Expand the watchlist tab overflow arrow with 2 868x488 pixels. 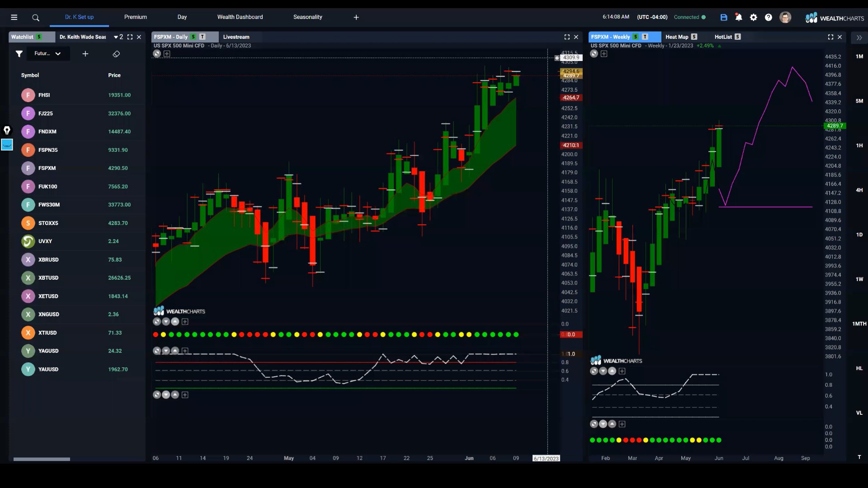(119, 37)
